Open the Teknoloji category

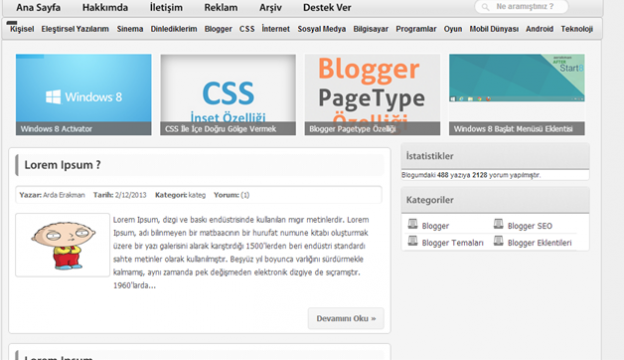[x=577, y=29]
